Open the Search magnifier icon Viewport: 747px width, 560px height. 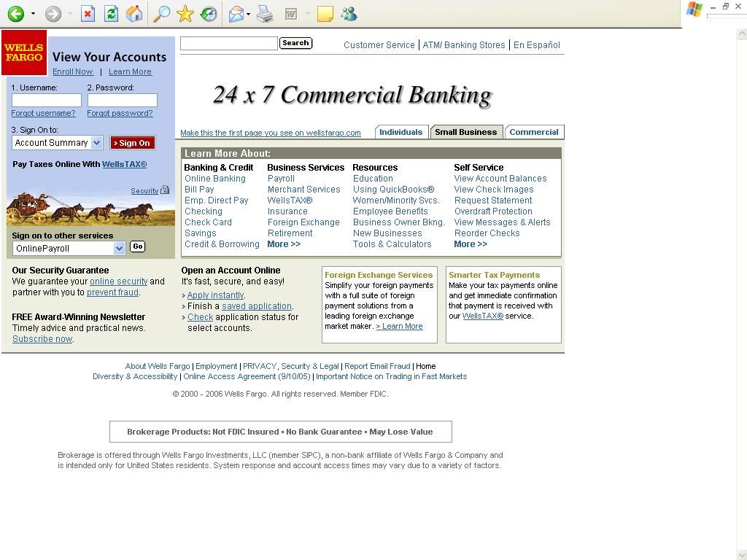(x=161, y=14)
